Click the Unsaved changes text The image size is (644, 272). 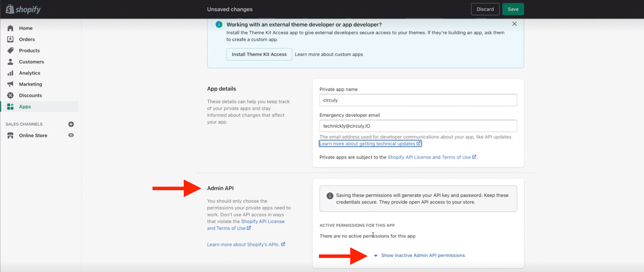230,9
